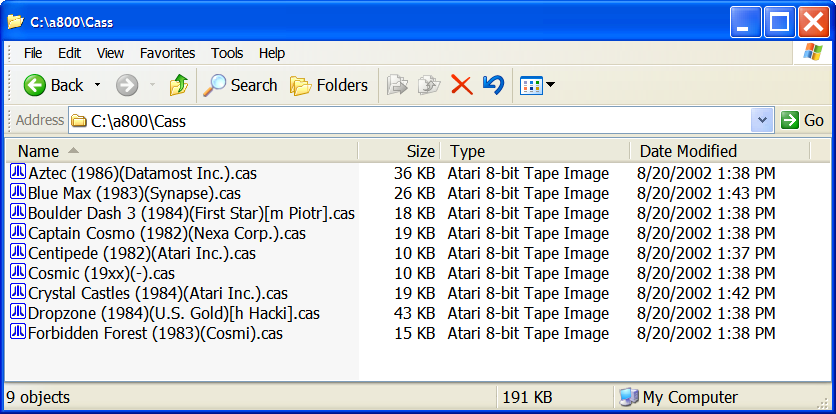This screenshot has height=414, width=836.
Task: Open the Views dropdown button
Action: (537, 85)
